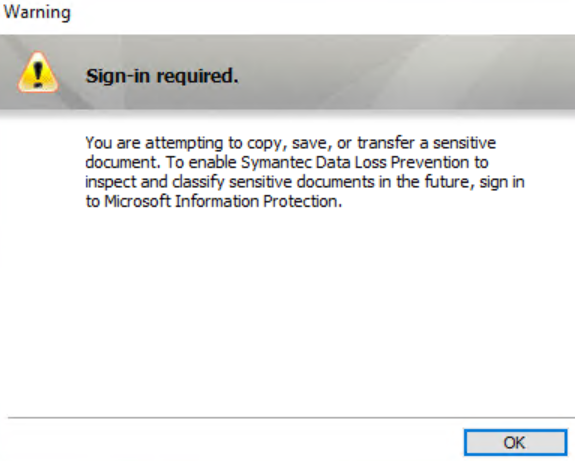Click the first line starting "You are attempting"
The height and width of the screenshot is (461, 575).
pos(290,143)
